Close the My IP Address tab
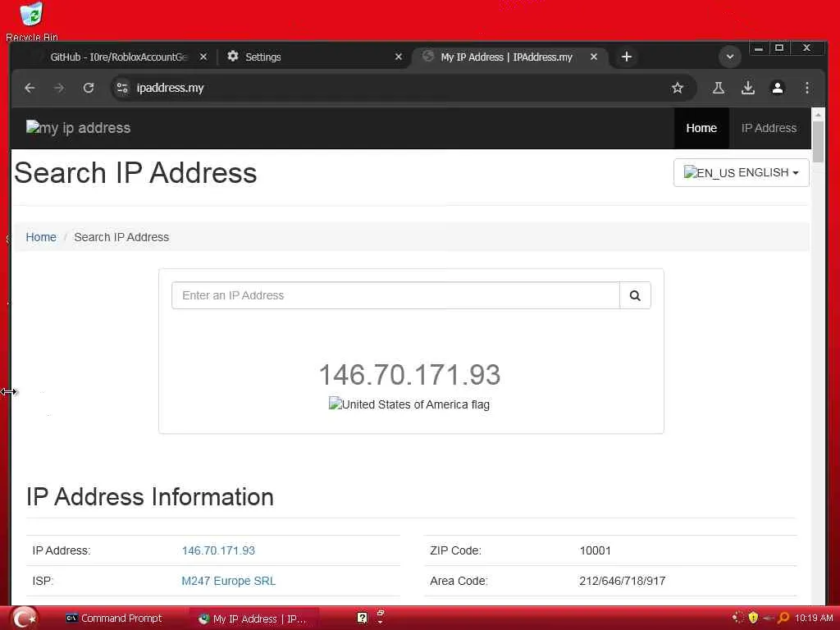The width and height of the screenshot is (840, 630). click(x=594, y=57)
